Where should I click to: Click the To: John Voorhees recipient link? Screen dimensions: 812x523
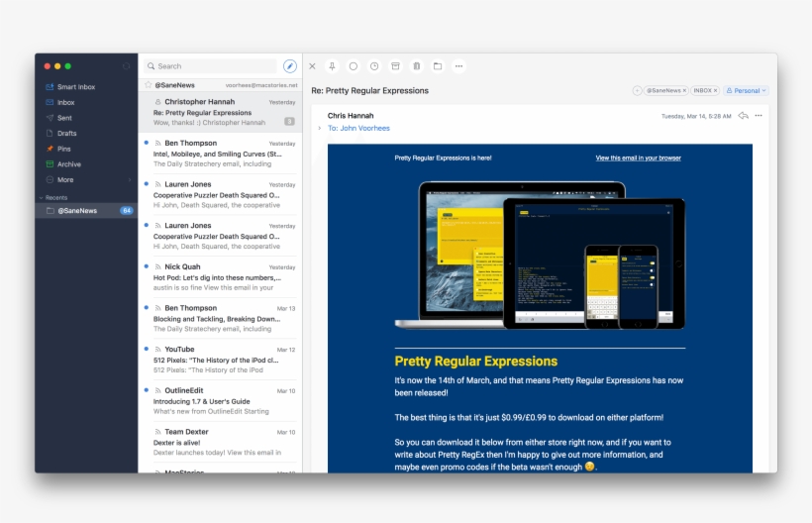click(358, 128)
